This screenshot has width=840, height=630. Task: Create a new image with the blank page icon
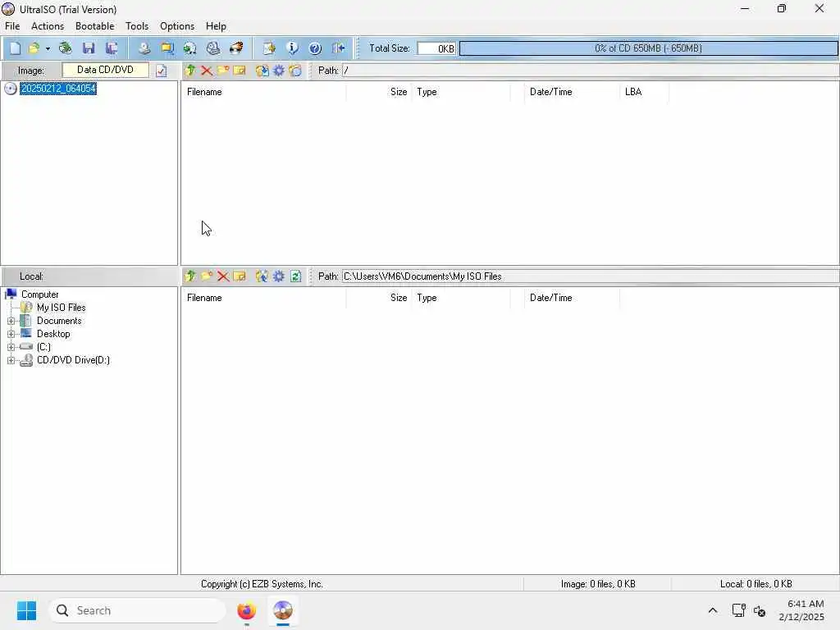point(16,48)
